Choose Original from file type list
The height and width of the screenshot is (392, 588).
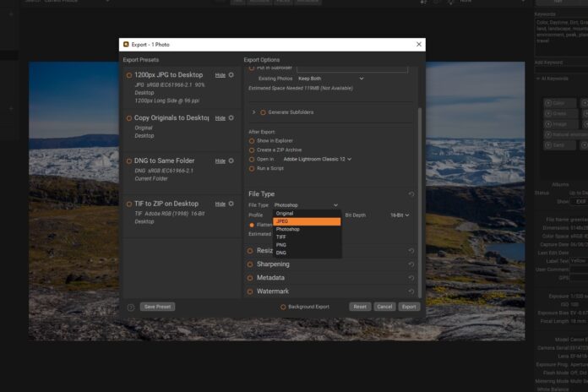(307, 214)
